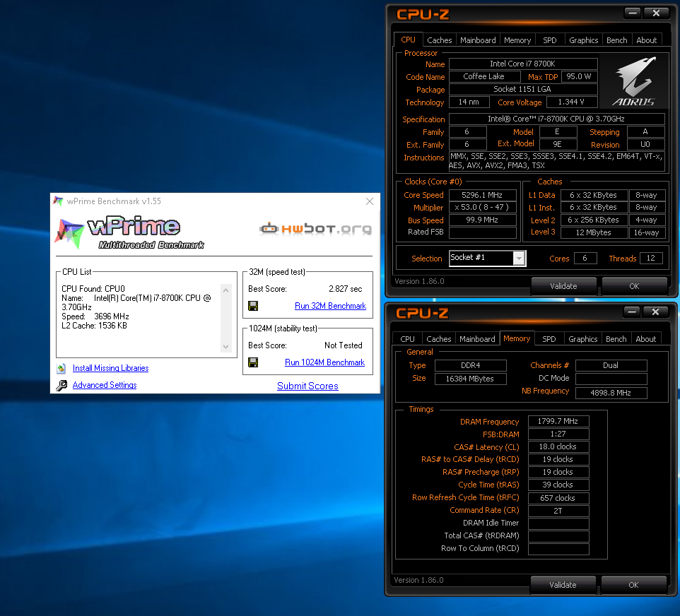680x616 pixels.
Task: Switch to Caches tab in upper CPU-Z
Action: coord(439,40)
